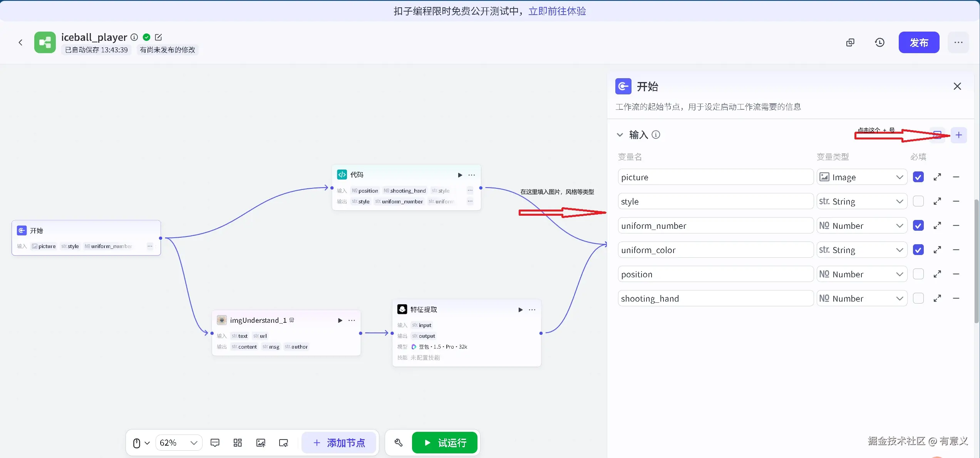
Task: Run the 特征提取 node with its play icon
Action: [x=520, y=309]
